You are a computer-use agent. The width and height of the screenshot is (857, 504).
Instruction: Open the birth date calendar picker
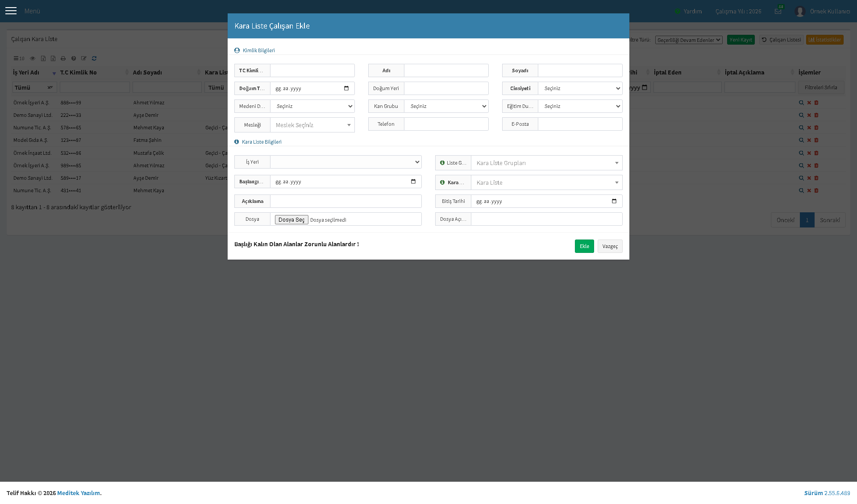pyautogui.click(x=346, y=88)
